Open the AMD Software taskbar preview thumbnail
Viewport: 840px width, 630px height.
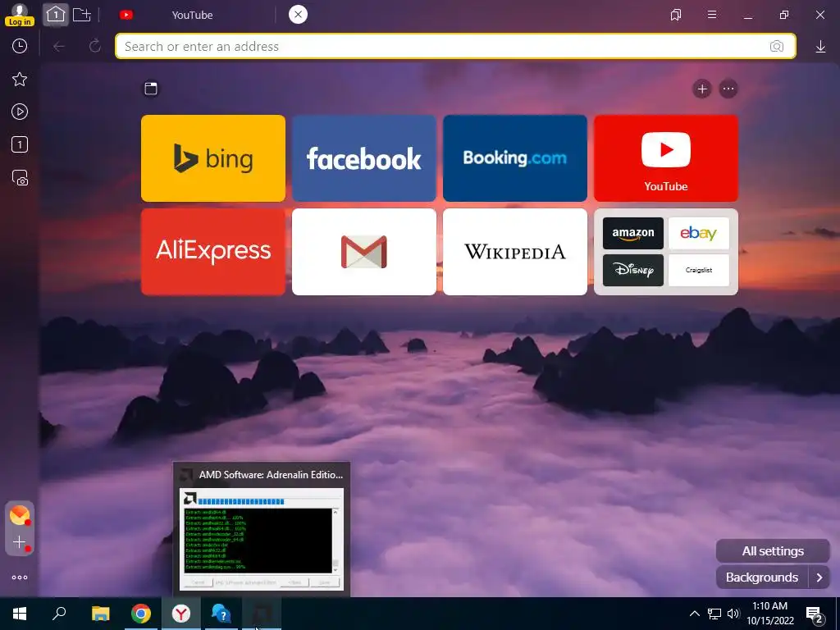pyautogui.click(x=262, y=529)
